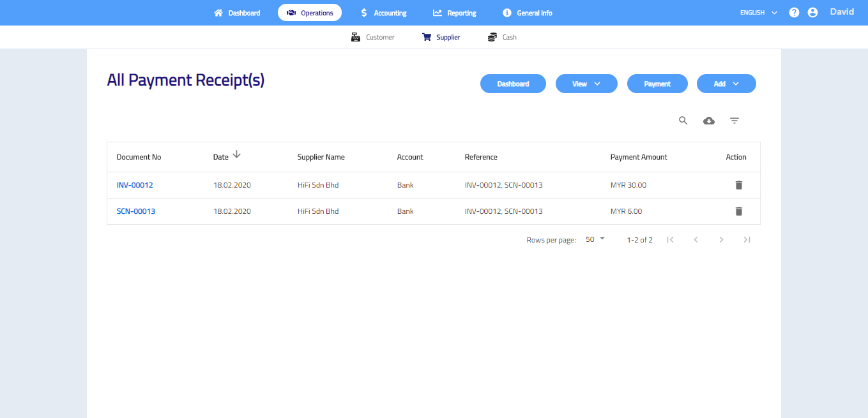Change language from English dropdown

[x=758, y=13]
